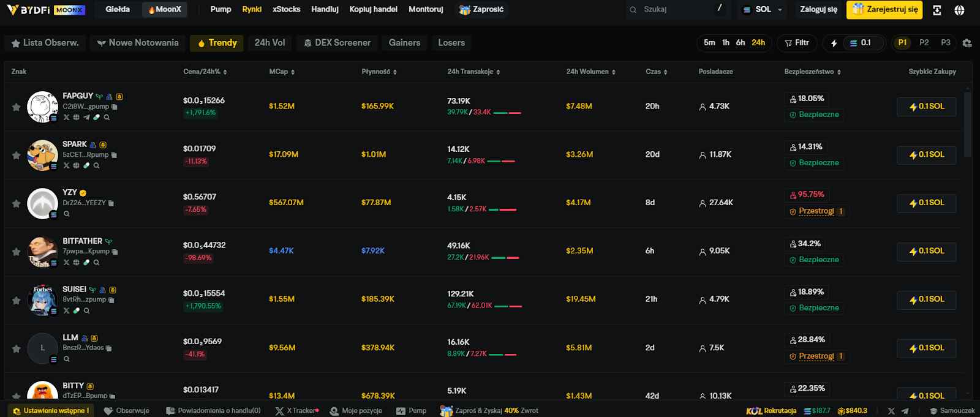Switch to the Nowe Notowania tab
The image size is (980, 417).
click(x=138, y=43)
